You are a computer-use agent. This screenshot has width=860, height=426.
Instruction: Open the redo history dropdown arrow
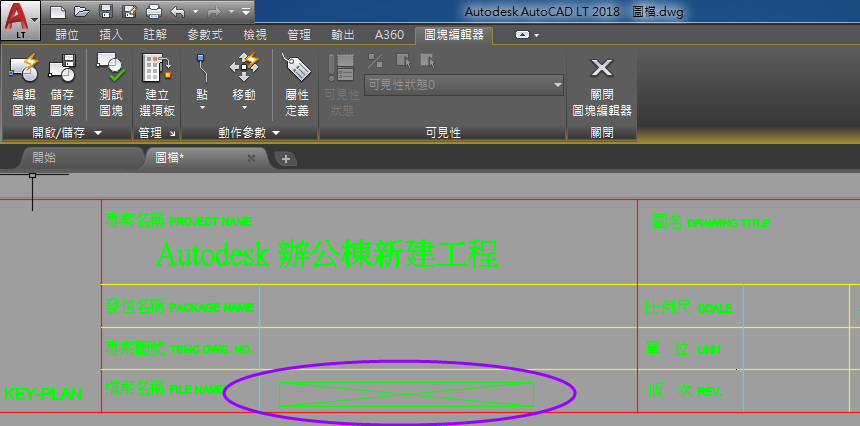pyautogui.click(x=231, y=10)
